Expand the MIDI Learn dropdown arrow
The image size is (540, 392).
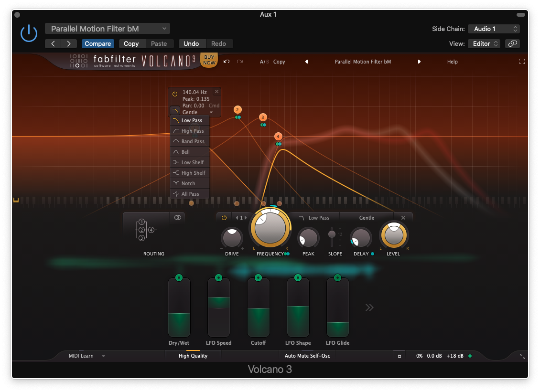click(103, 356)
